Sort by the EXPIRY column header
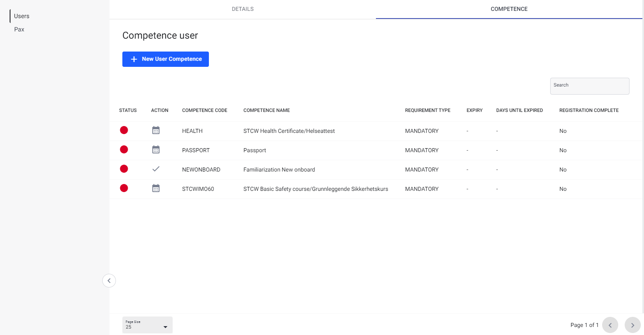 (x=475, y=110)
